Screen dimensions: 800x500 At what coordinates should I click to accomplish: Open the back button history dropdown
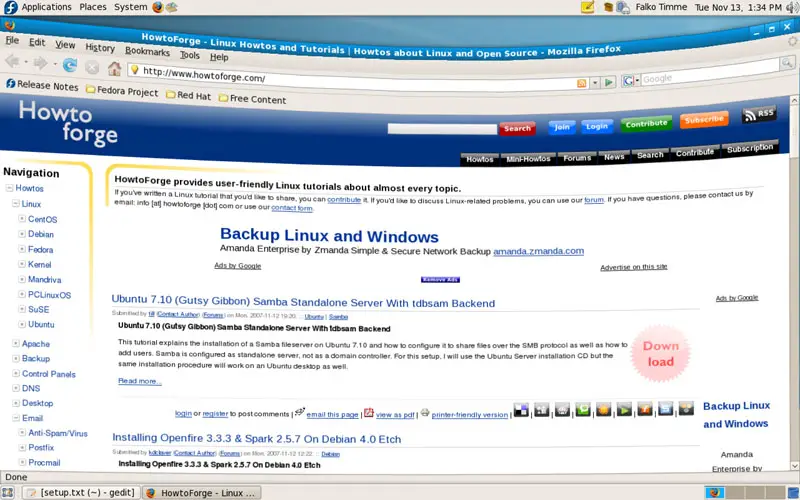coord(26,62)
